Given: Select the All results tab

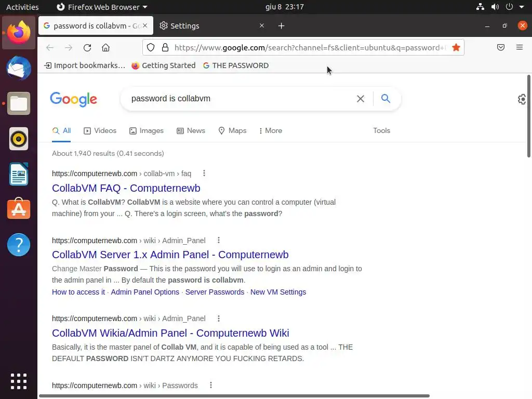Looking at the screenshot, I should coord(61,130).
